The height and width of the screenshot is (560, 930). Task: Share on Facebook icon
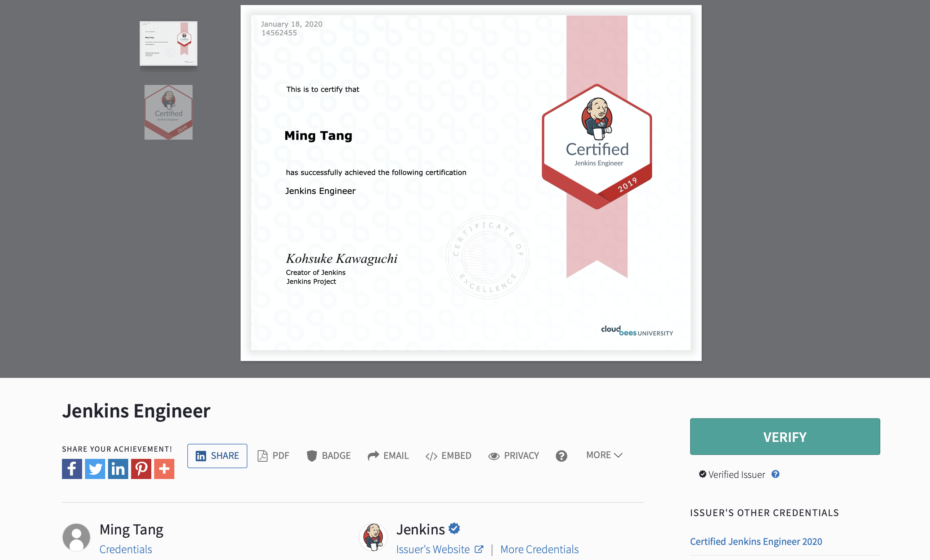point(72,469)
